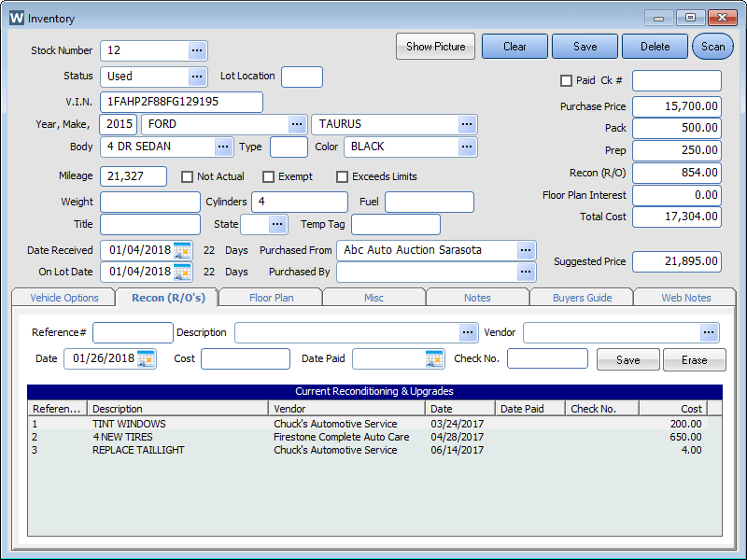Sort by the Description column header
This screenshot has width=747, height=560.
pyautogui.click(x=177, y=409)
